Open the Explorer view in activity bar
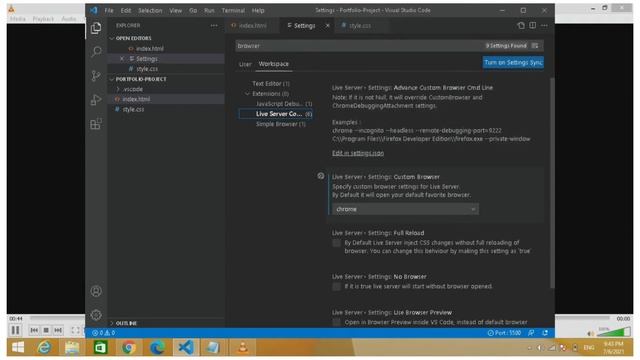The image size is (640, 360). [96, 28]
